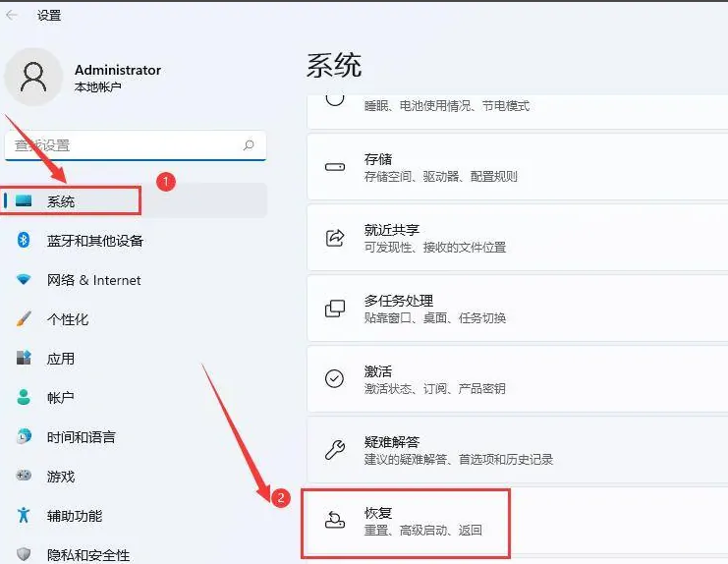728x564 pixels.
Task: Open the 激活 activation card
Action: click(517, 379)
